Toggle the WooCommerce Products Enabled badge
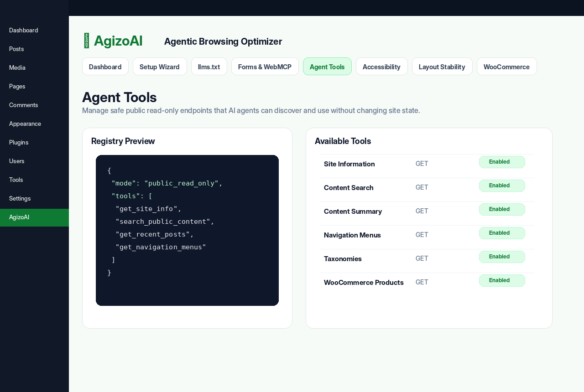Screen dimensions: 584x392 click(x=502, y=280)
